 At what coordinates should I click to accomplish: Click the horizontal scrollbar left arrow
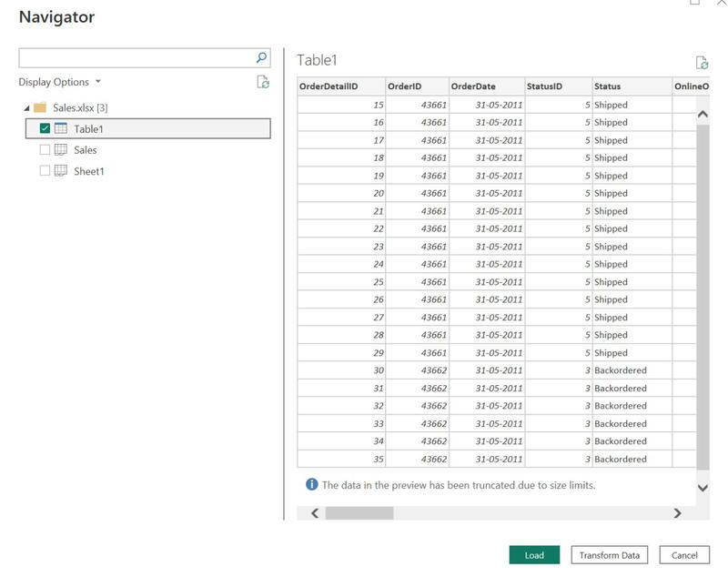(315, 513)
